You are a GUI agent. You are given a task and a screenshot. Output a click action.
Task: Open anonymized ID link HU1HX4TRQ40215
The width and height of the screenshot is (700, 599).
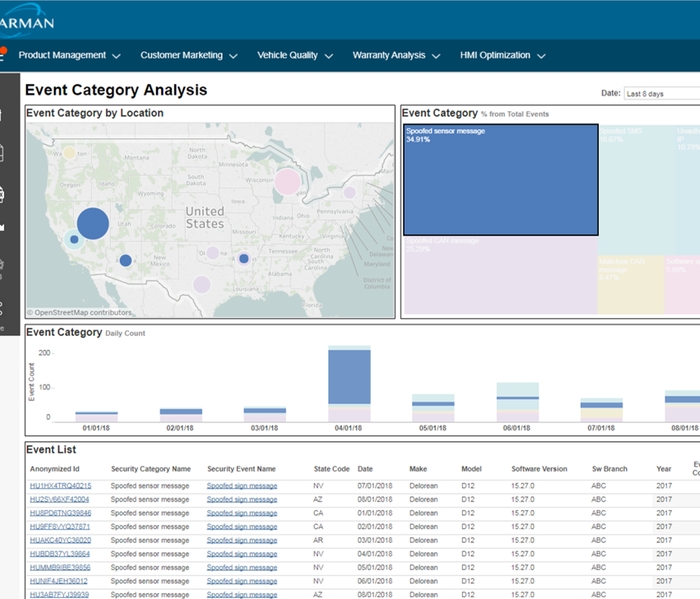pyautogui.click(x=60, y=486)
